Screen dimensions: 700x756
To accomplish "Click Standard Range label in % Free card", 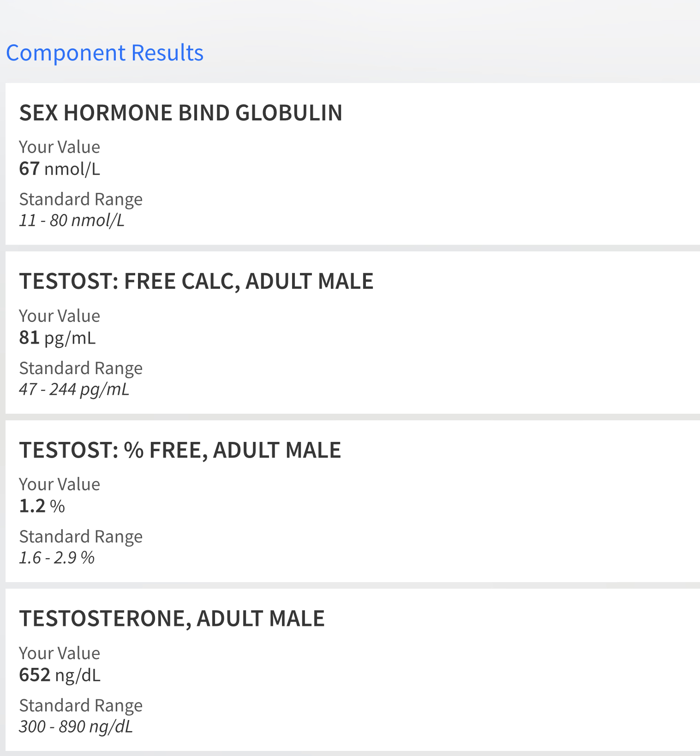I will 81,536.
